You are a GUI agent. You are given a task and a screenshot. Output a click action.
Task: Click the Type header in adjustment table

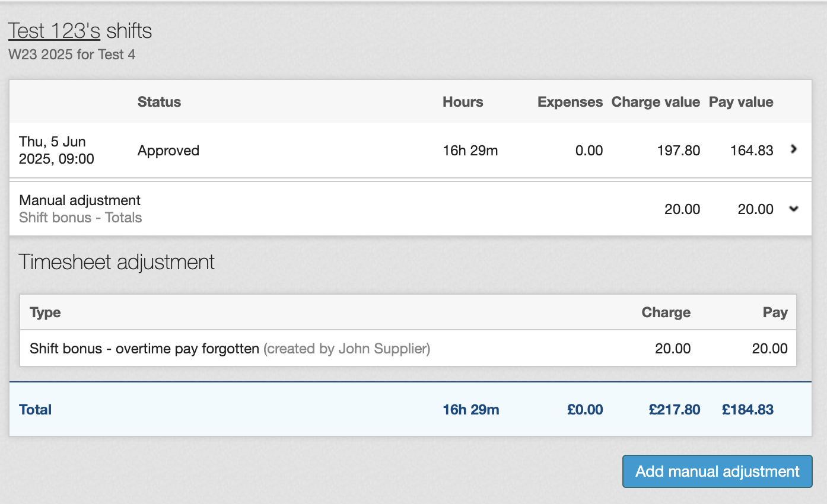[x=45, y=312]
